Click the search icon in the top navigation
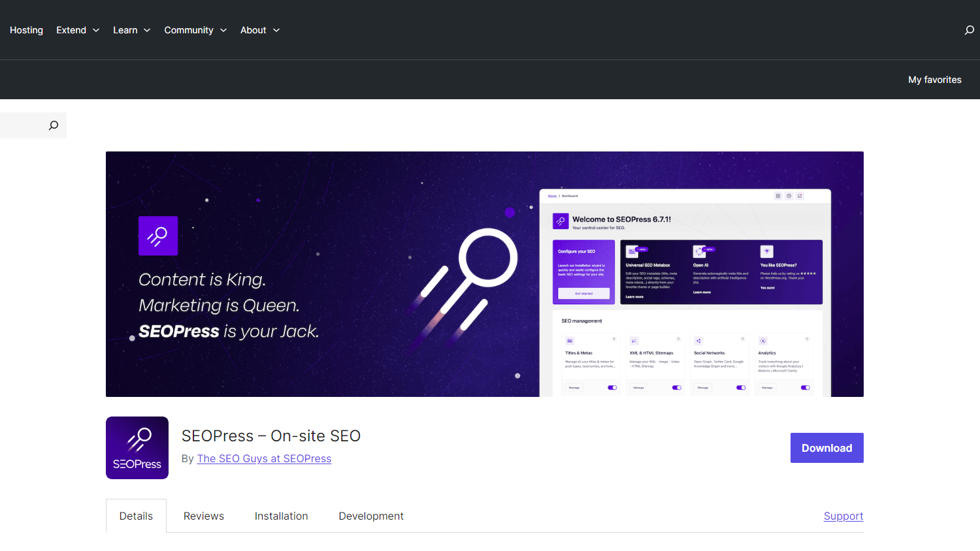 pyautogui.click(x=969, y=30)
